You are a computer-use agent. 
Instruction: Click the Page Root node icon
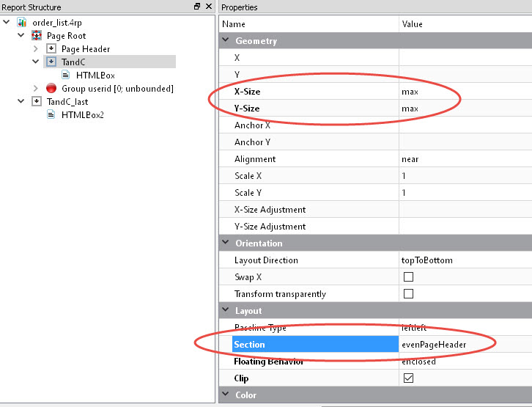coord(37,35)
